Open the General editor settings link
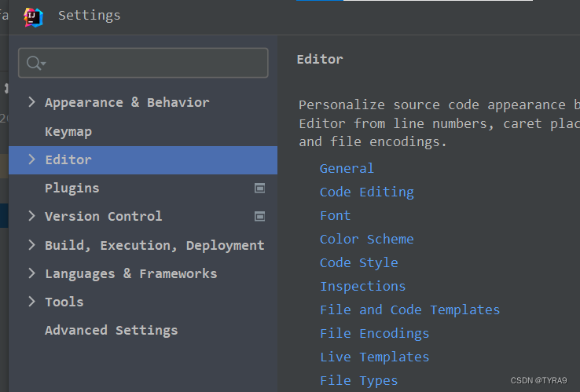The image size is (580, 392). pyautogui.click(x=347, y=168)
